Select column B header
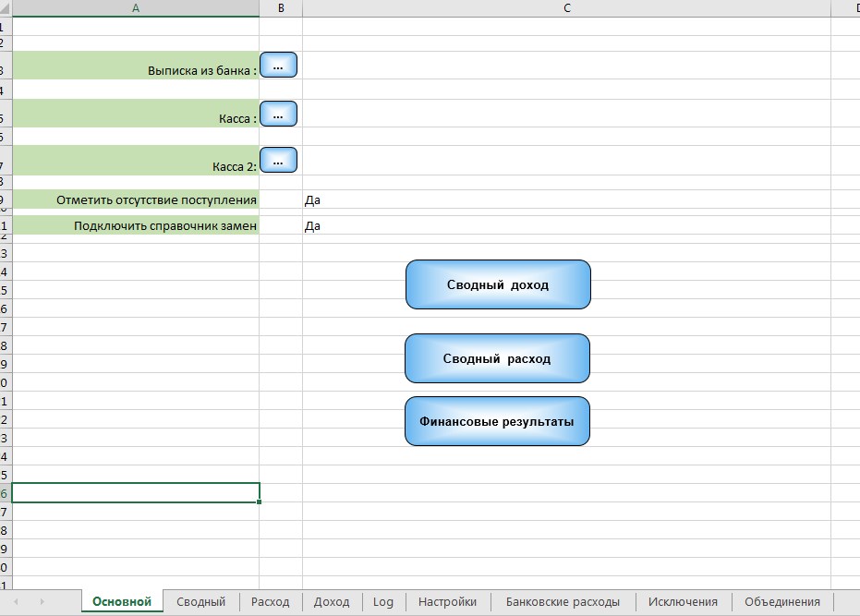The width and height of the screenshot is (860, 616). coord(281,8)
